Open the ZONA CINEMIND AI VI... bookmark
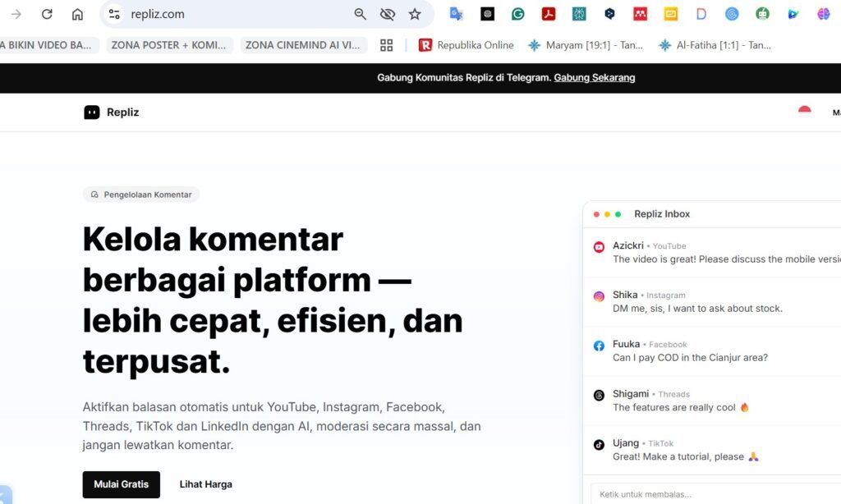 click(303, 45)
